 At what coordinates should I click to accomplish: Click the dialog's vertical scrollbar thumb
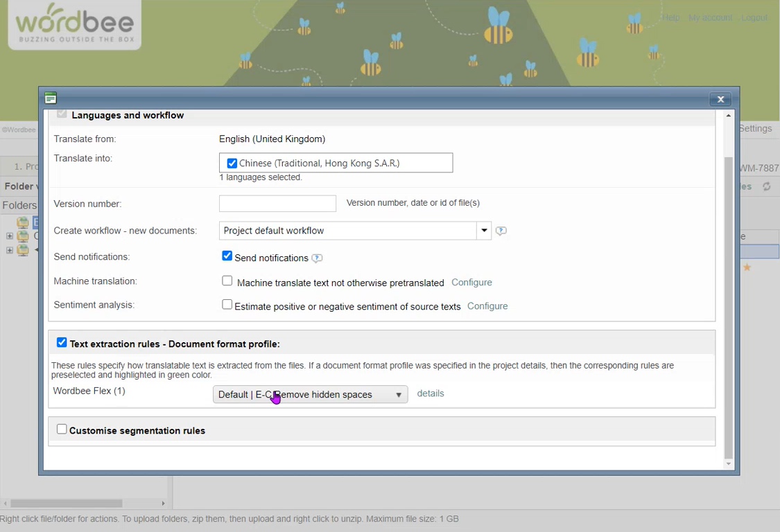[728, 305]
